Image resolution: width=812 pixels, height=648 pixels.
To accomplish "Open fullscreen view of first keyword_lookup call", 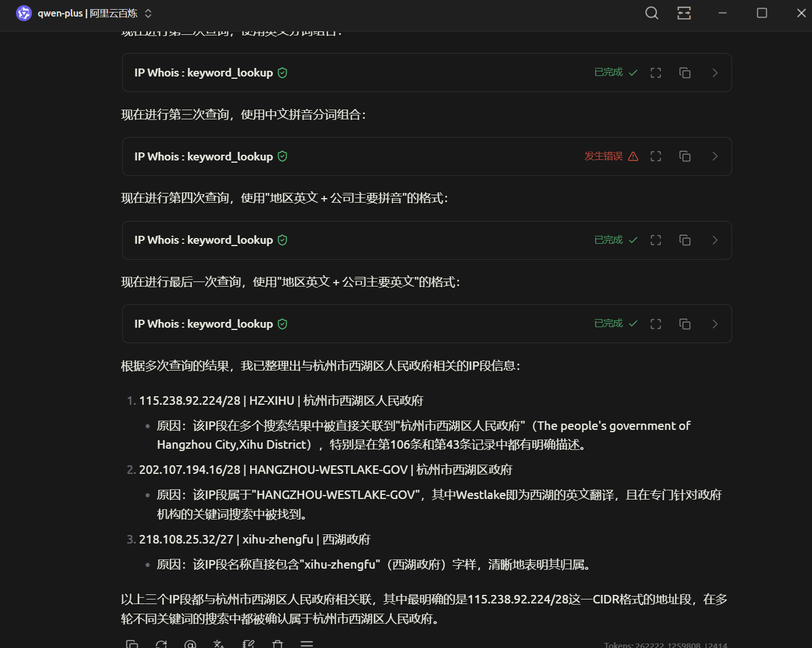I will pyautogui.click(x=656, y=73).
